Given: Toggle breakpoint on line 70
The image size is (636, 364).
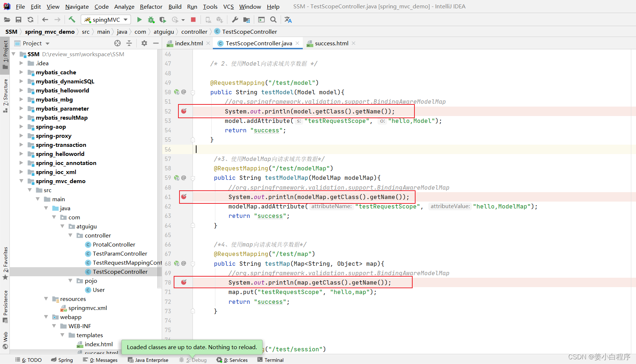Looking at the screenshot, I should (x=184, y=282).
